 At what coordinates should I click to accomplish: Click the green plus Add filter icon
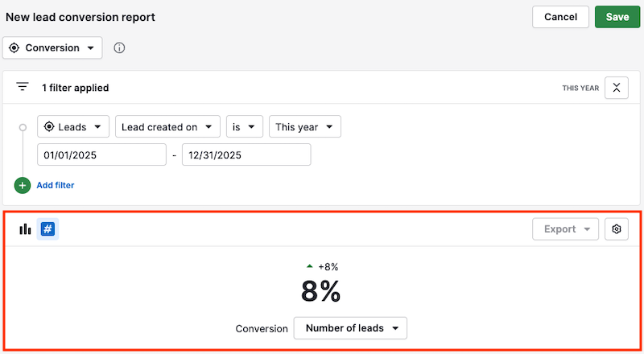[23, 185]
